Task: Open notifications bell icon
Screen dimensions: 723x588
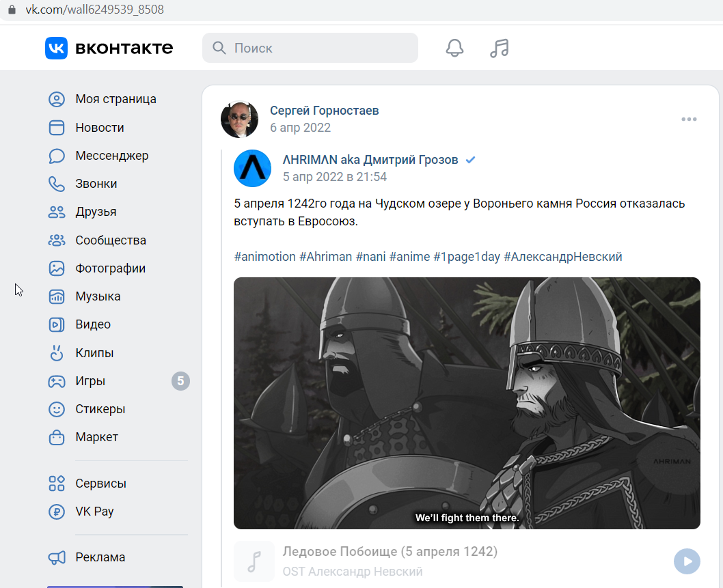Action: click(454, 48)
